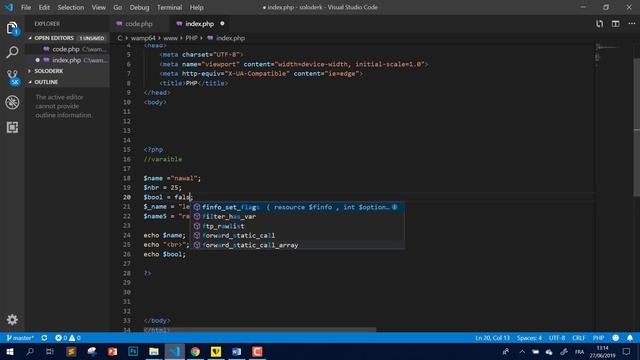640x360 pixels.
Task: Open the Help menu
Action: pyautogui.click(x=196, y=7)
